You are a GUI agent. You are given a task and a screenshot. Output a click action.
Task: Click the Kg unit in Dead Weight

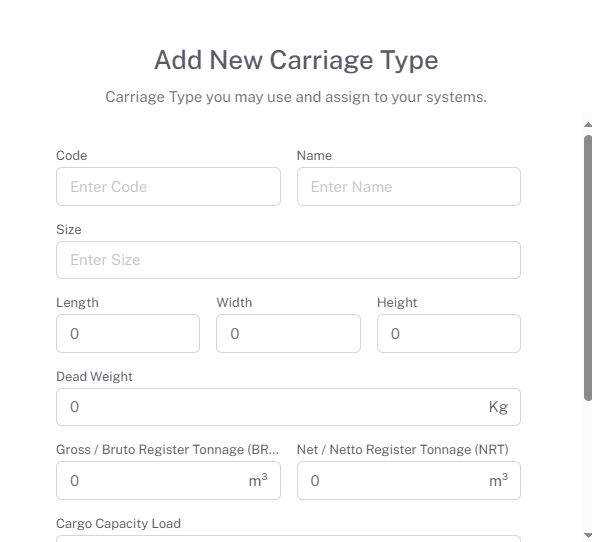point(498,407)
